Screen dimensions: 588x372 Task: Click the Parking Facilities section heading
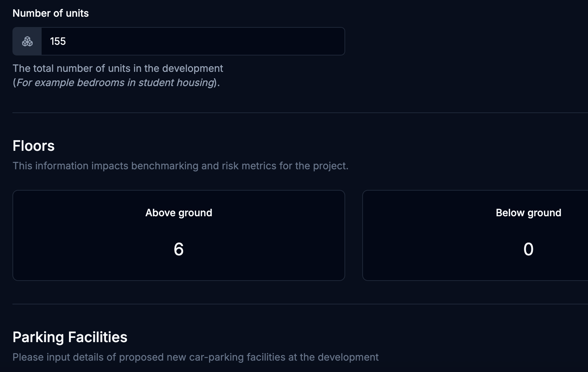(x=70, y=337)
